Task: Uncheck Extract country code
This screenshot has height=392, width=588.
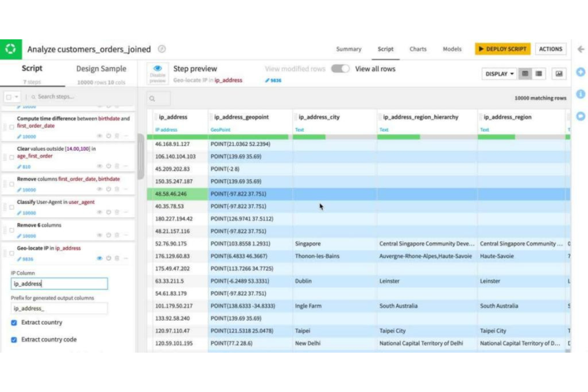Action: click(x=14, y=340)
